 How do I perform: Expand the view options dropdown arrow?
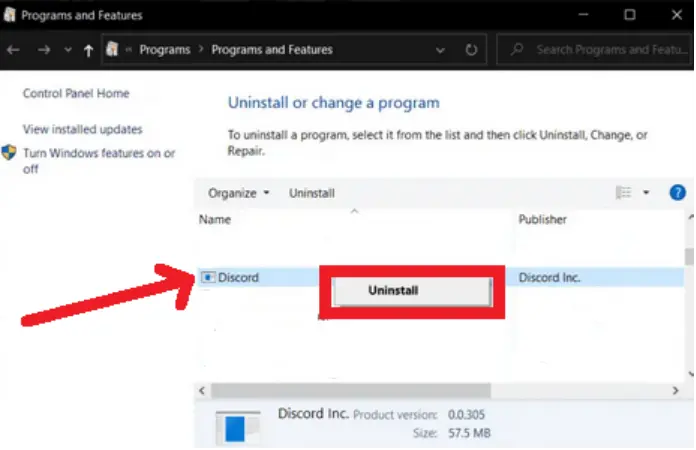coord(646,193)
